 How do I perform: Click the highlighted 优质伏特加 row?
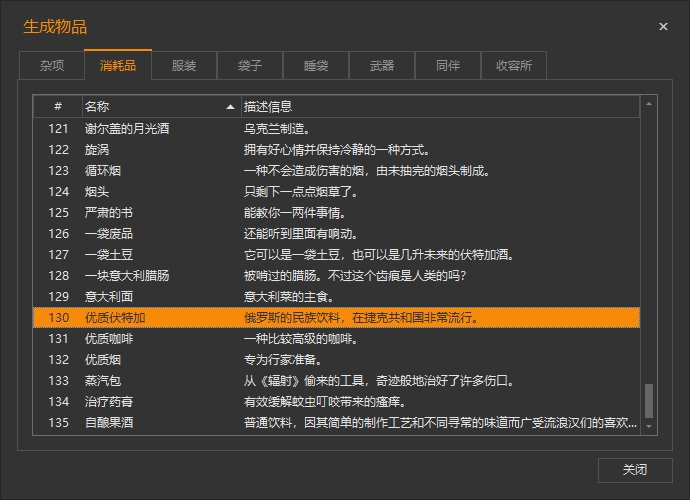[337, 317]
